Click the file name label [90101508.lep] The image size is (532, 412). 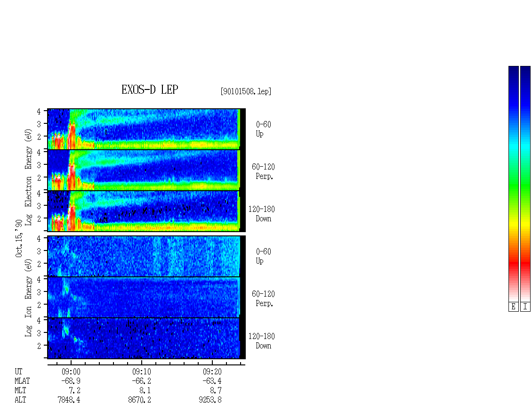(246, 91)
